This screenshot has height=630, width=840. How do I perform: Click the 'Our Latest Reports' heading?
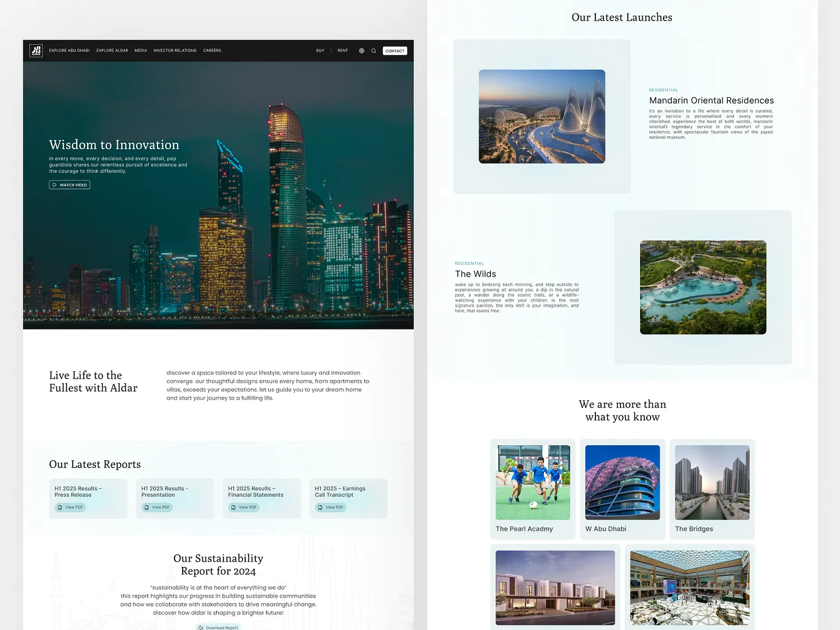point(95,464)
